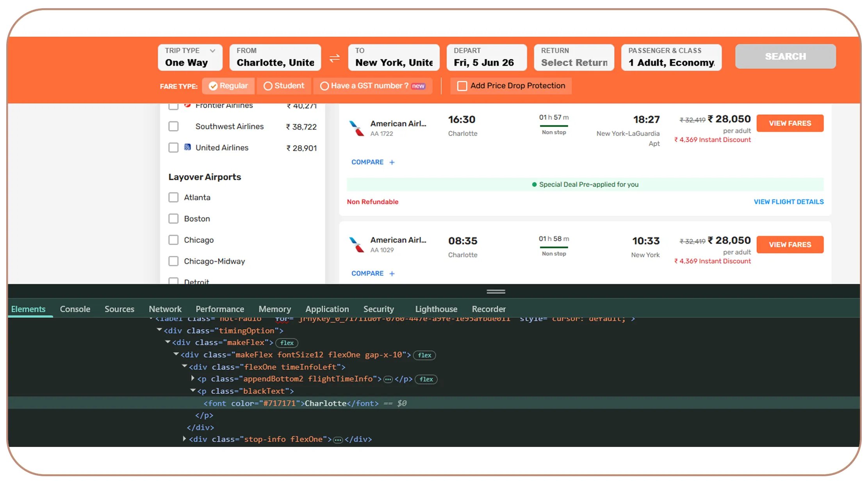Open the Lighthouse tab
The image size is (868, 484).
(x=436, y=309)
